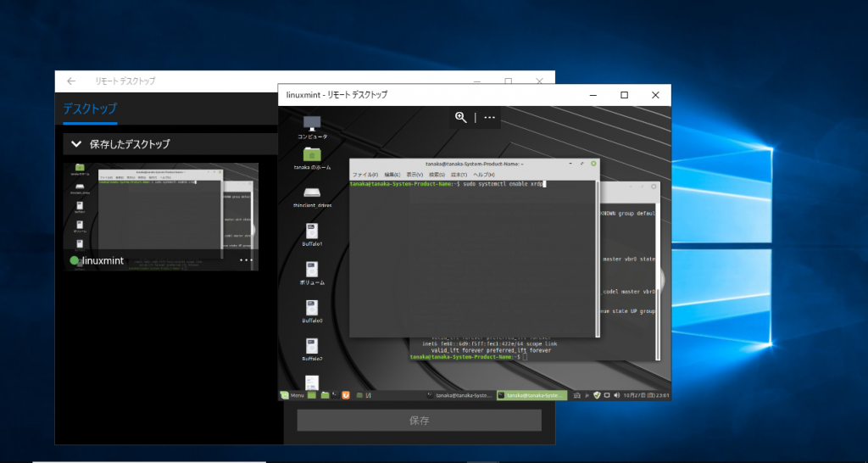Click the keyboard input method tray icon

(577, 395)
